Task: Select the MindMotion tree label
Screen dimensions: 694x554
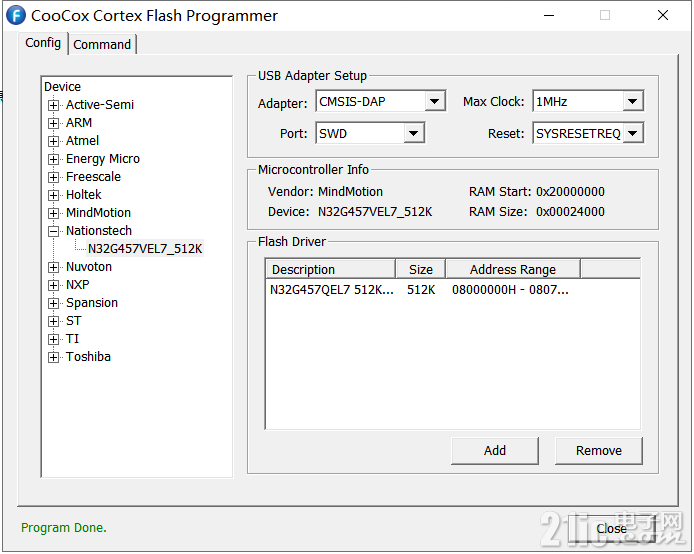Action: [x=98, y=213]
